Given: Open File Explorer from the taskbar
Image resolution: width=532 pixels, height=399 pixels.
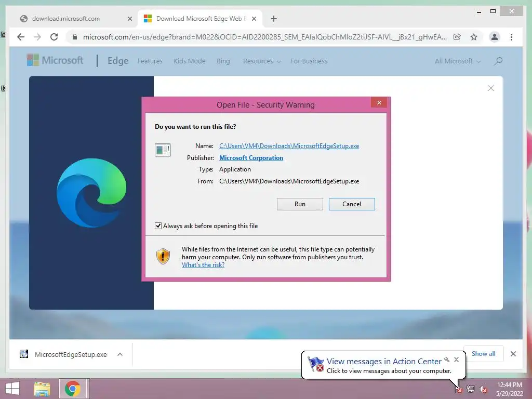Looking at the screenshot, I should click(42, 389).
